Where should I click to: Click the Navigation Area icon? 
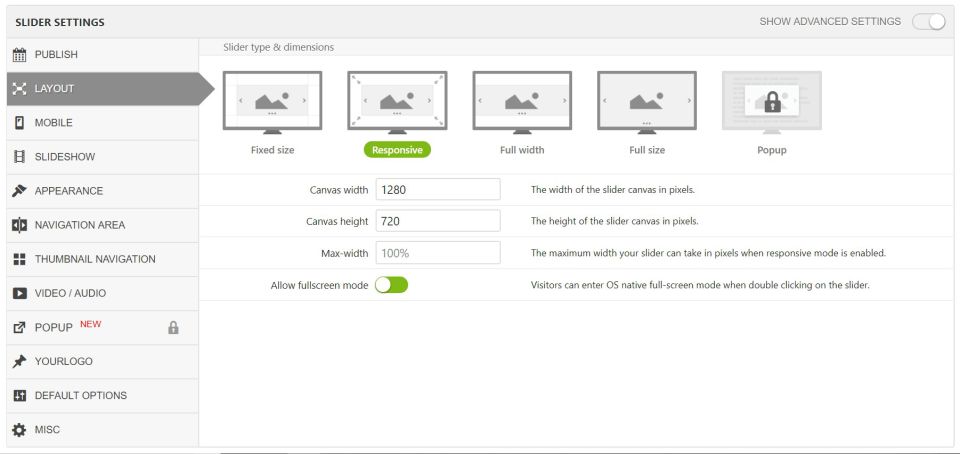tap(19, 225)
